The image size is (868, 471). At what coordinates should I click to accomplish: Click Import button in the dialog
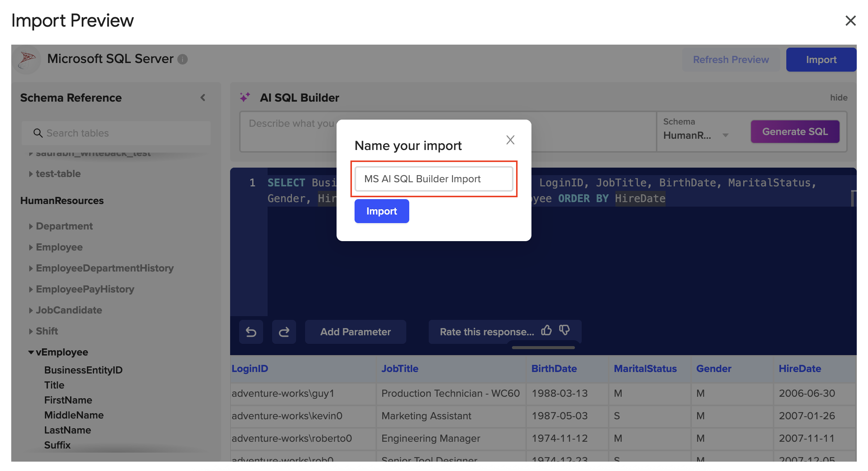point(381,211)
